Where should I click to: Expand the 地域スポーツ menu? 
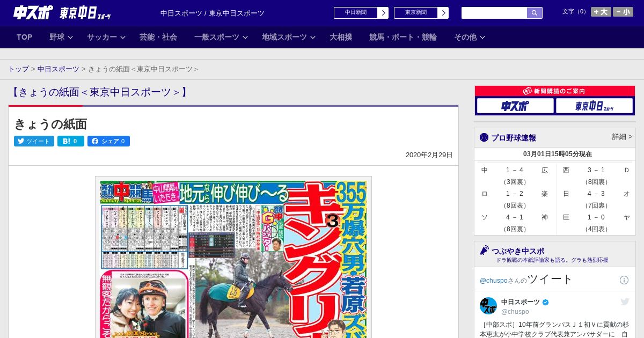point(288,37)
